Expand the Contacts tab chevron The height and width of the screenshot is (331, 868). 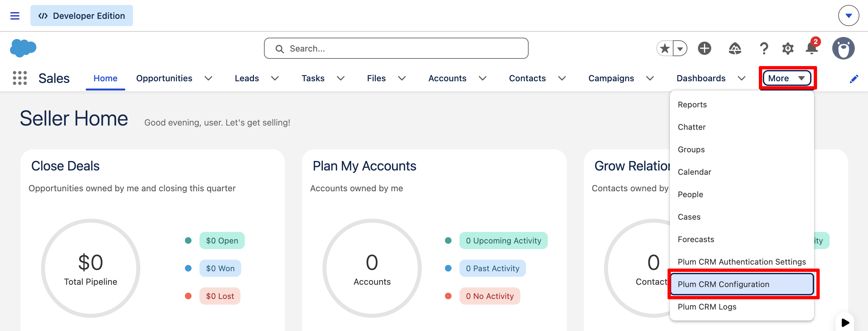pyautogui.click(x=562, y=78)
